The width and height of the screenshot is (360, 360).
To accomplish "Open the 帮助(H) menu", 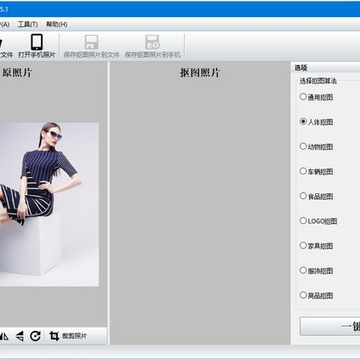I will (57, 24).
